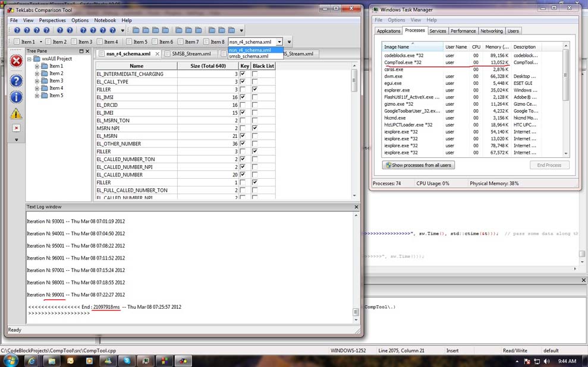The width and height of the screenshot is (588, 367).
Task: Click the blue question mark icon in the left sidebar
Action: pos(17,81)
